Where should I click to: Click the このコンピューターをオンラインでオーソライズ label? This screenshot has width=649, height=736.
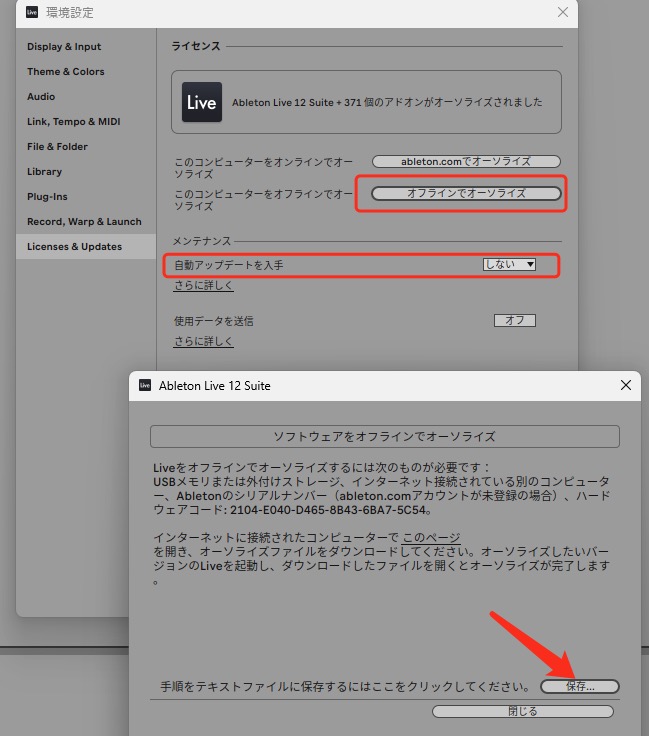tap(263, 168)
